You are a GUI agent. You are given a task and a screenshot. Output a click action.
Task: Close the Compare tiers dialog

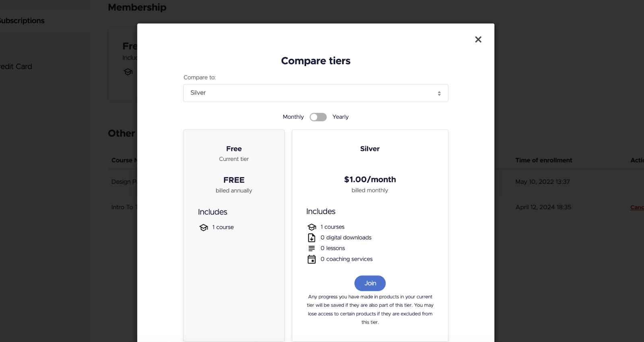pyautogui.click(x=478, y=39)
